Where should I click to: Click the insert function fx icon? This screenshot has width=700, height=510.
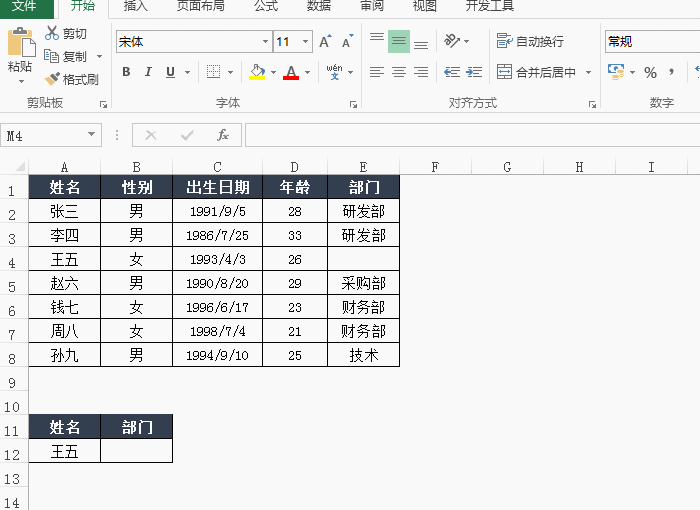click(x=223, y=135)
